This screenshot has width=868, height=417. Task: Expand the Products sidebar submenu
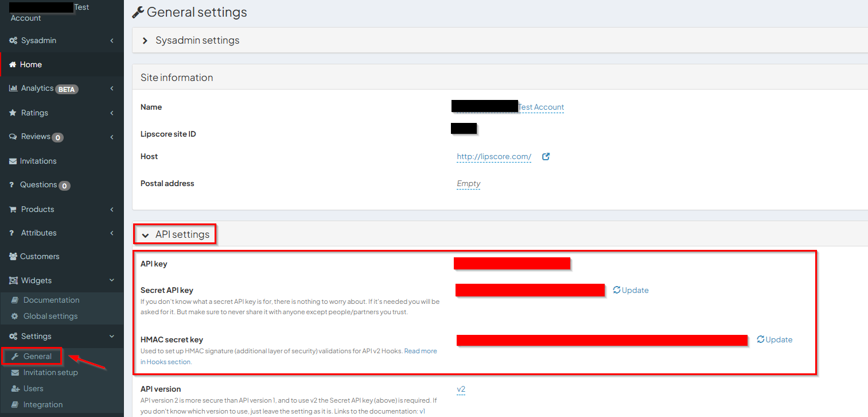click(x=112, y=209)
